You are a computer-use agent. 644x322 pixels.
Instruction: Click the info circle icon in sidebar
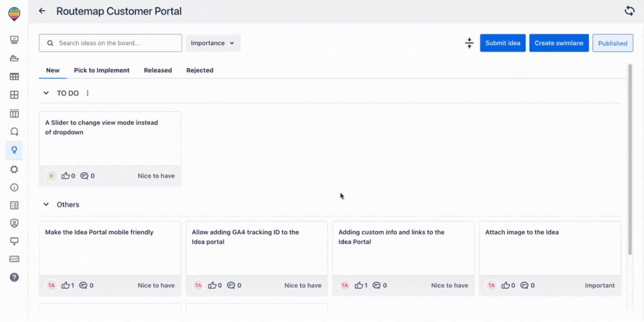[14, 187]
